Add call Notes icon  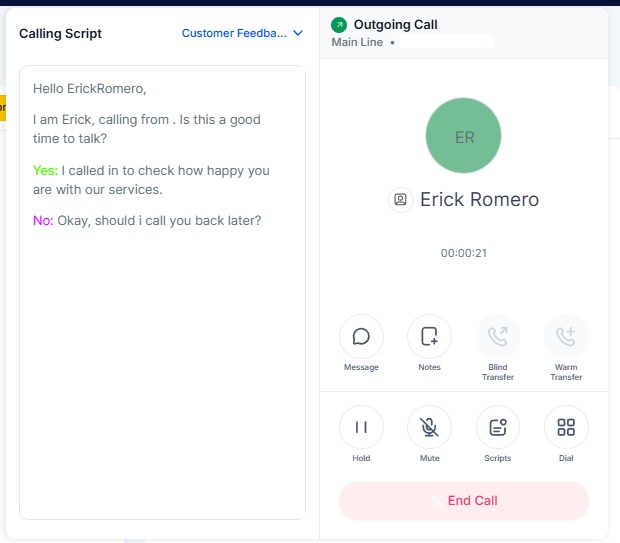(429, 337)
